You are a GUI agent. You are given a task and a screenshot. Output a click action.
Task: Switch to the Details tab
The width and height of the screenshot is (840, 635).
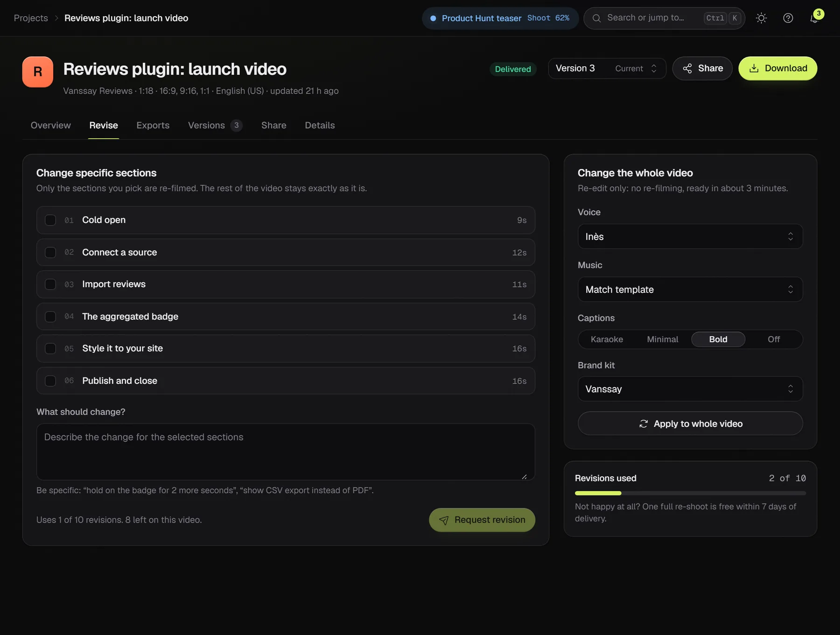coord(320,125)
